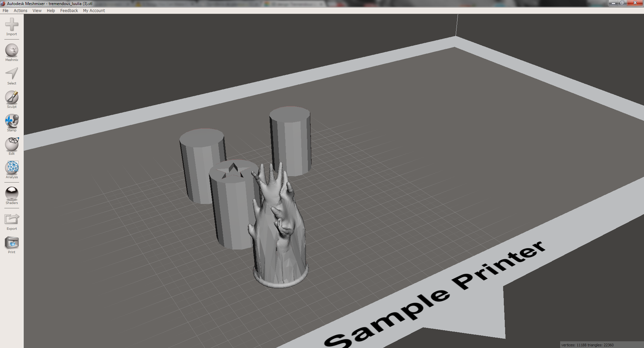Close the Meshmixer window

tap(635, 3)
